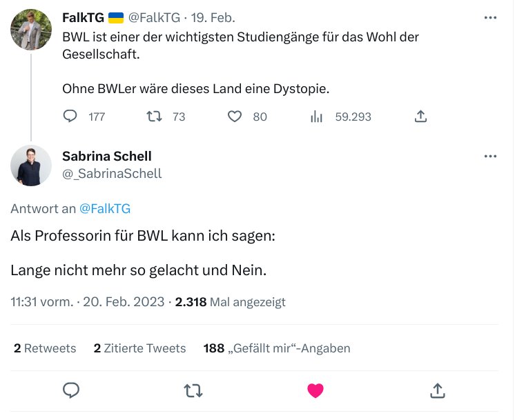Image resolution: width=515 pixels, height=420 pixels.
Task: Reply to FalkTG's tweet via comment icon
Action: coord(70,117)
